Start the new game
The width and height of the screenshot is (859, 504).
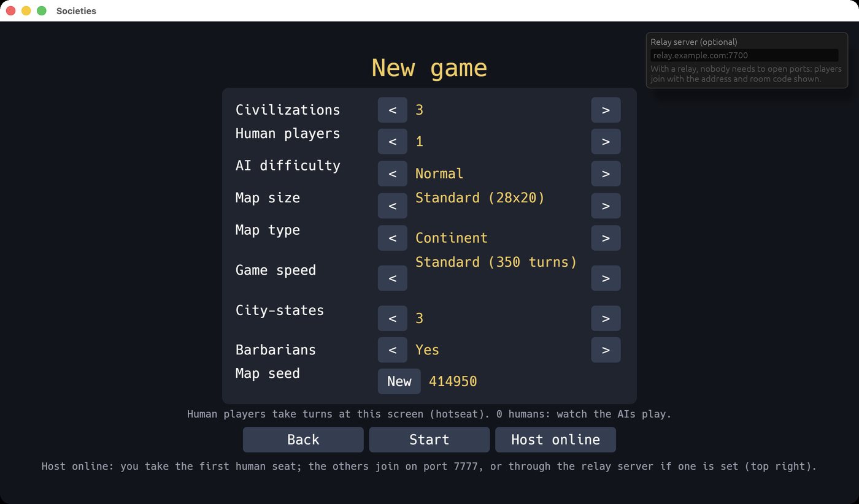429,440
